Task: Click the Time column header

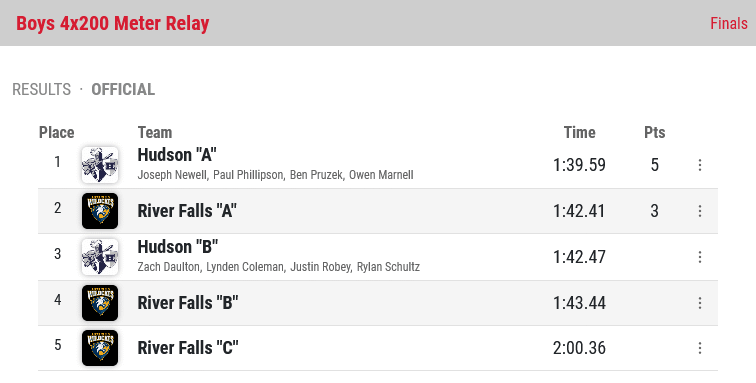Action: coord(580,132)
